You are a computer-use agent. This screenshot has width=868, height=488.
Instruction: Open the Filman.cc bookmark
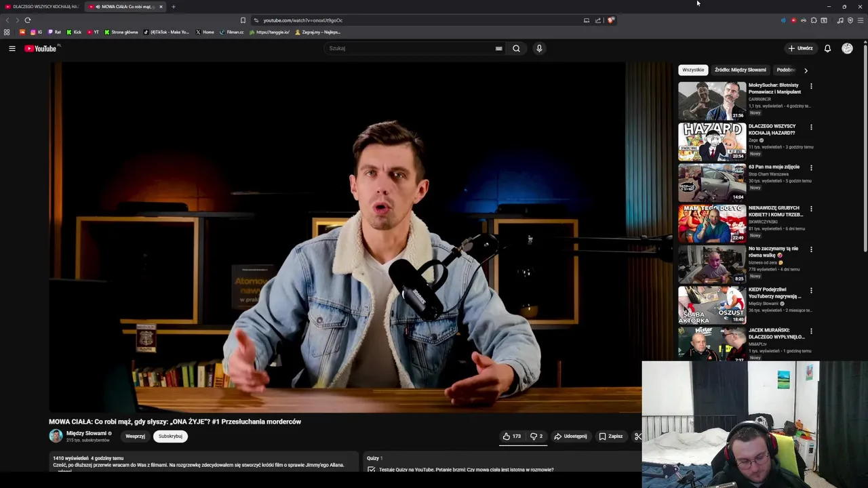click(232, 32)
